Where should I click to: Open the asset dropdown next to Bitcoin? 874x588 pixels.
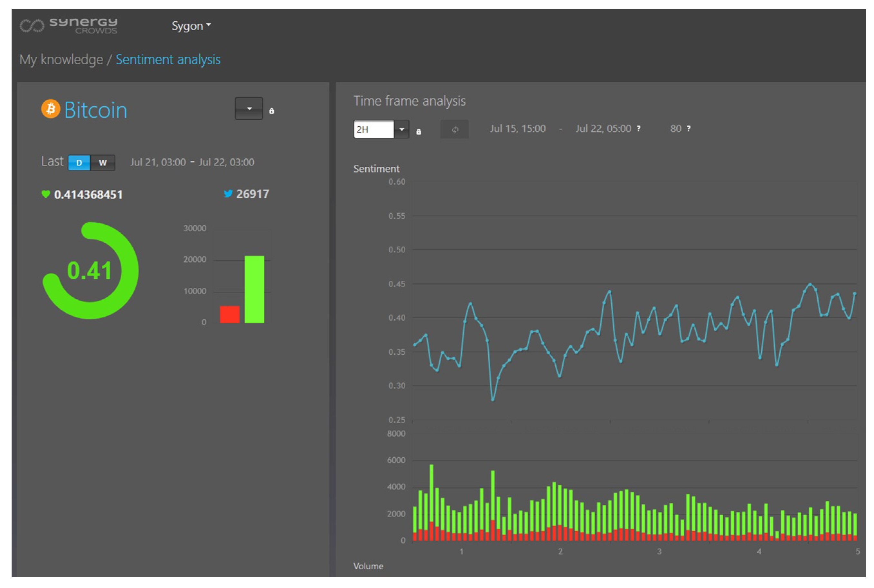249,109
